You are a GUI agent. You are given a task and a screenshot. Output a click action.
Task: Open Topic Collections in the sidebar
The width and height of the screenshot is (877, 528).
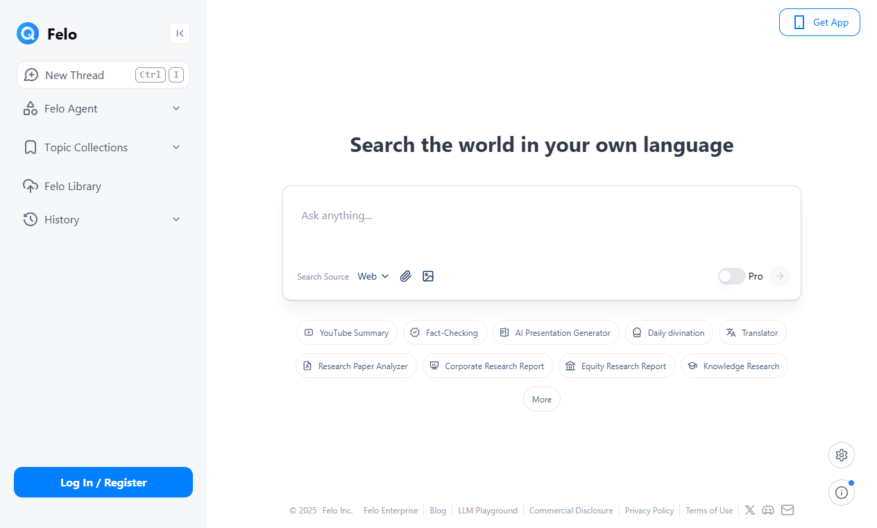tap(86, 147)
